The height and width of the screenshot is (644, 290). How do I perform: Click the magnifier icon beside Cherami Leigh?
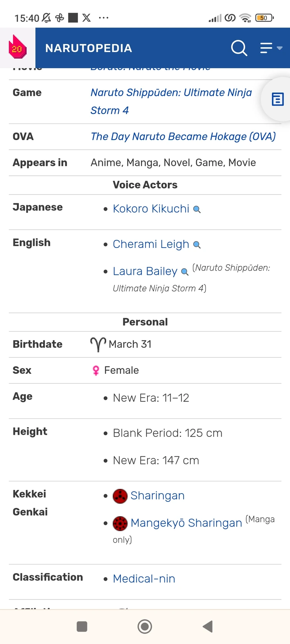point(197,245)
